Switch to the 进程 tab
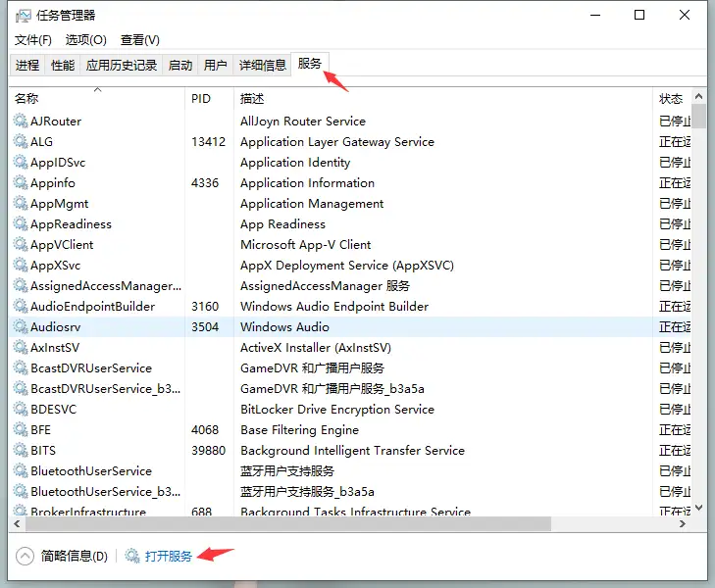Viewport: 715px width, 588px height. tap(27, 66)
